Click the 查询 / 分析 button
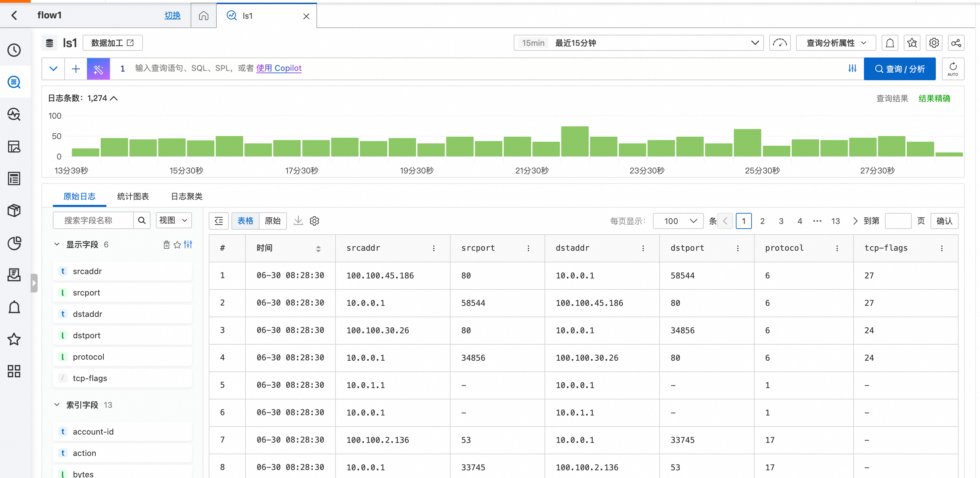The image size is (980, 478). tap(900, 69)
